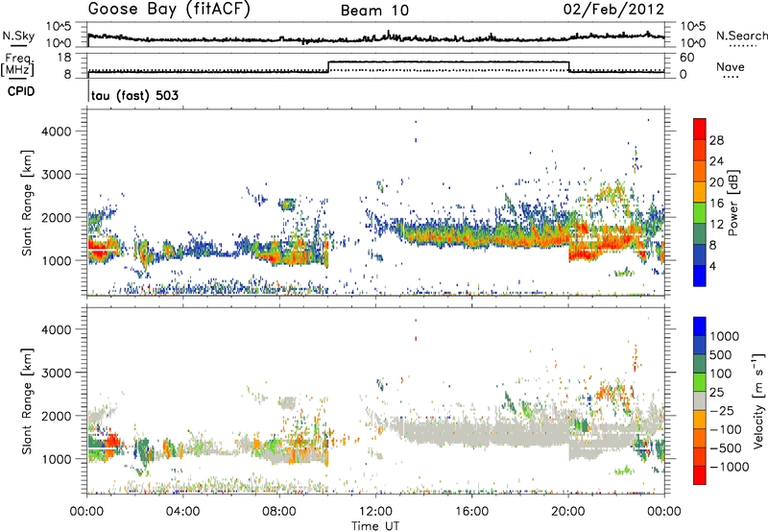Image resolution: width=768 pixels, height=532 pixels.
Task: Click the 'N.Sky' legend label
Action: point(18,36)
